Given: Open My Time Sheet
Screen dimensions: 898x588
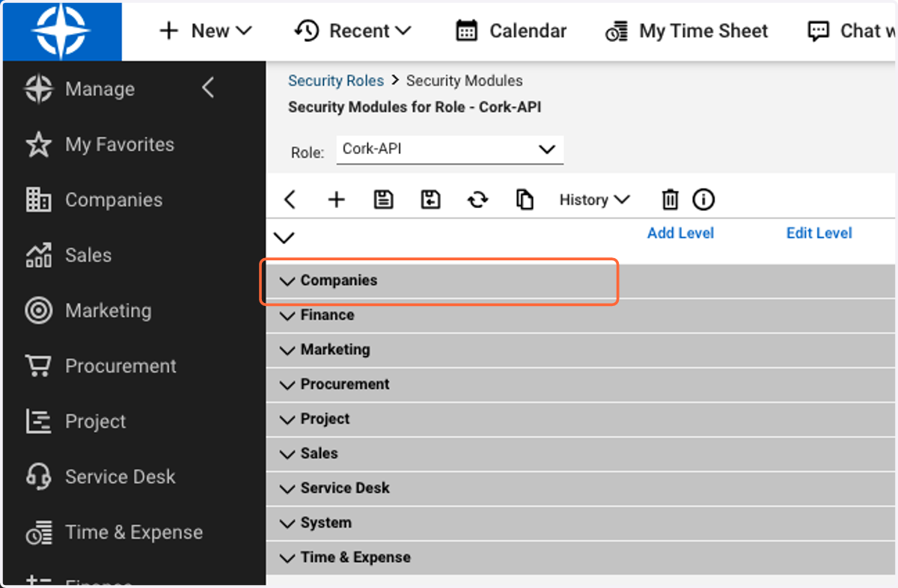Looking at the screenshot, I should click(x=686, y=31).
